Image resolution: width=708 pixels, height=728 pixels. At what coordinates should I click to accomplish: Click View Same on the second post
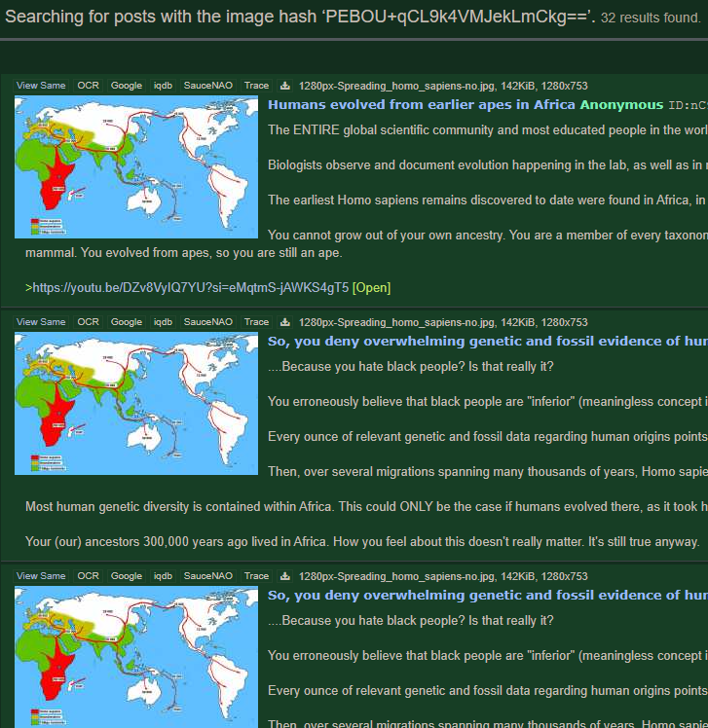[41, 322]
